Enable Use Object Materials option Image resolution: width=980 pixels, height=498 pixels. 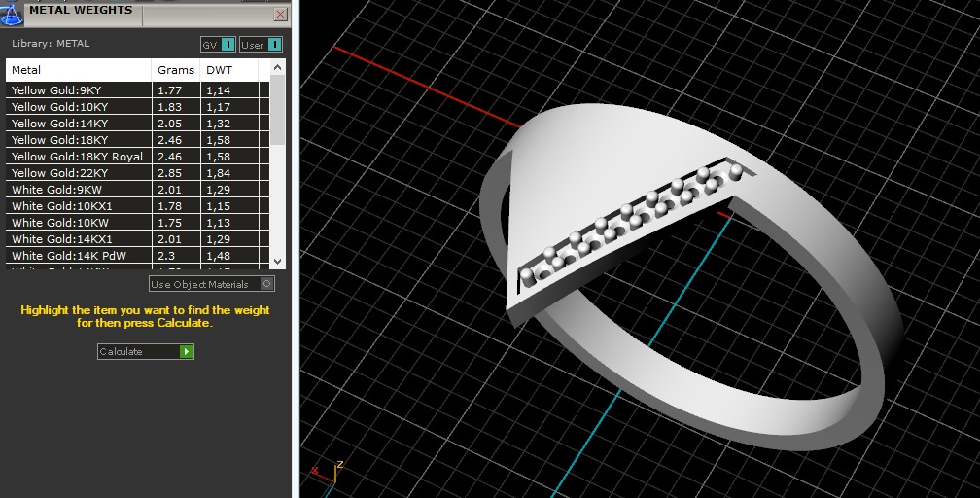pos(212,284)
